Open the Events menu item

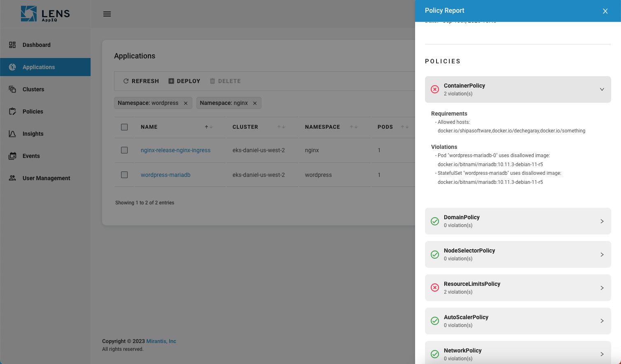(x=45, y=156)
